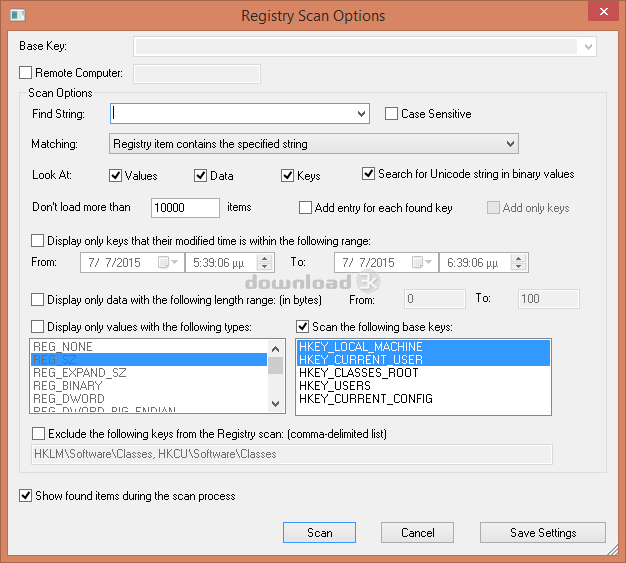Toggle the Remote Computer checkbox
626x563 pixels.
(x=26, y=73)
